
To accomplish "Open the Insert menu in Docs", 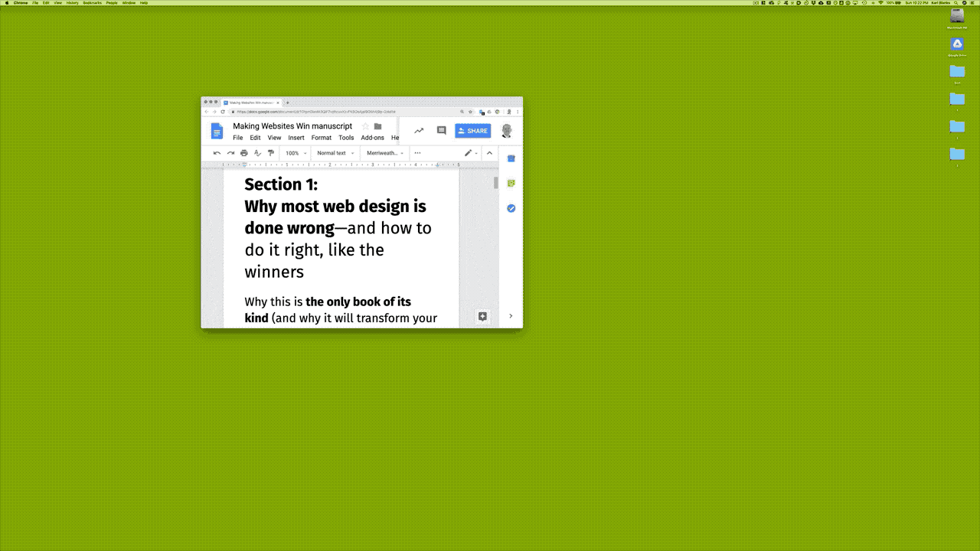I will click(x=296, y=138).
